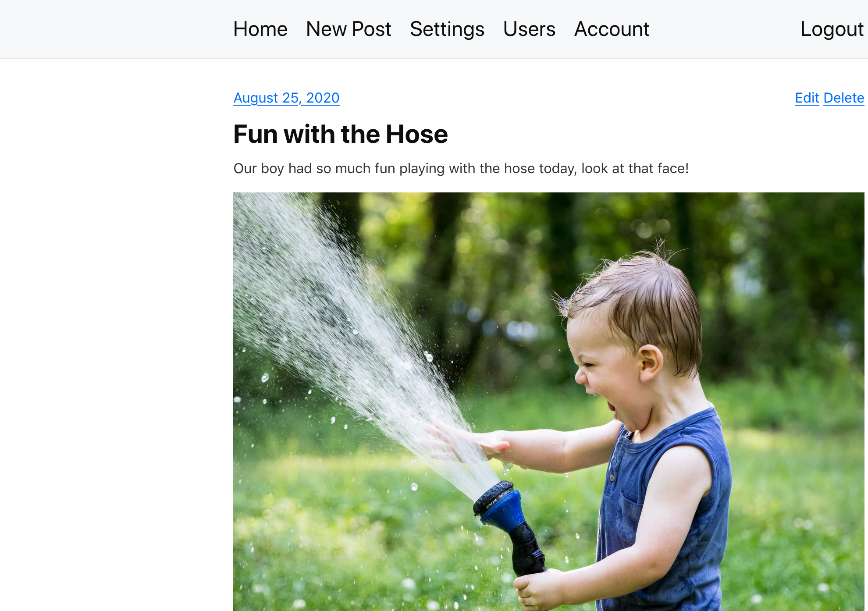Delete the Fun with the Hose post
Image resolution: width=868 pixels, height=611 pixels.
coord(843,98)
